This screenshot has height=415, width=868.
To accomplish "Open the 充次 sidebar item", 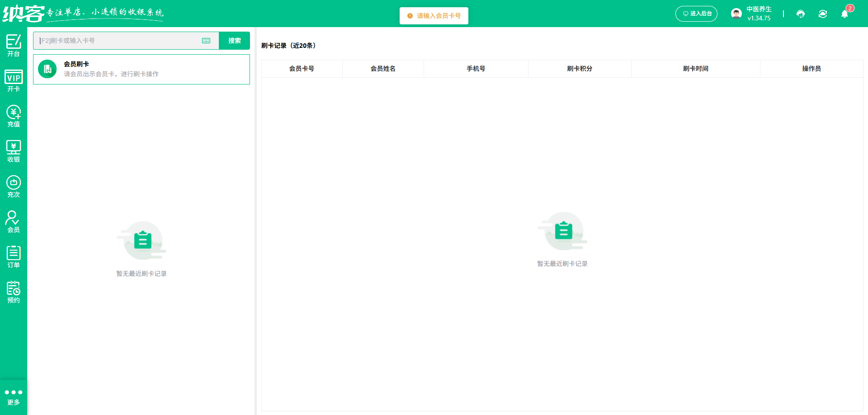I will 14,187.
